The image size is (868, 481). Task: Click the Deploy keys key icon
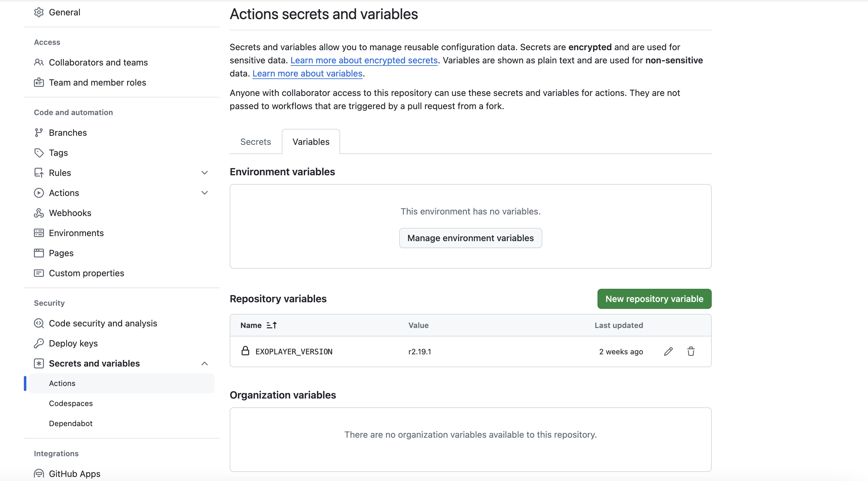[39, 343]
